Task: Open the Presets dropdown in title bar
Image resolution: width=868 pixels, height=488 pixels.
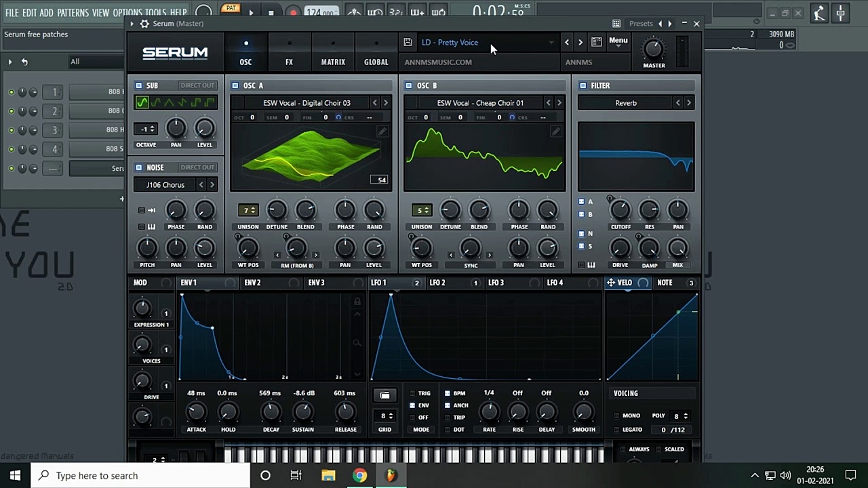Action: [x=641, y=24]
